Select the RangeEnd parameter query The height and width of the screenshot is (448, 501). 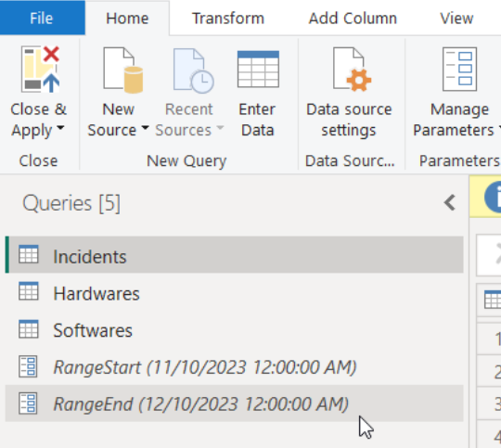click(234, 403)
